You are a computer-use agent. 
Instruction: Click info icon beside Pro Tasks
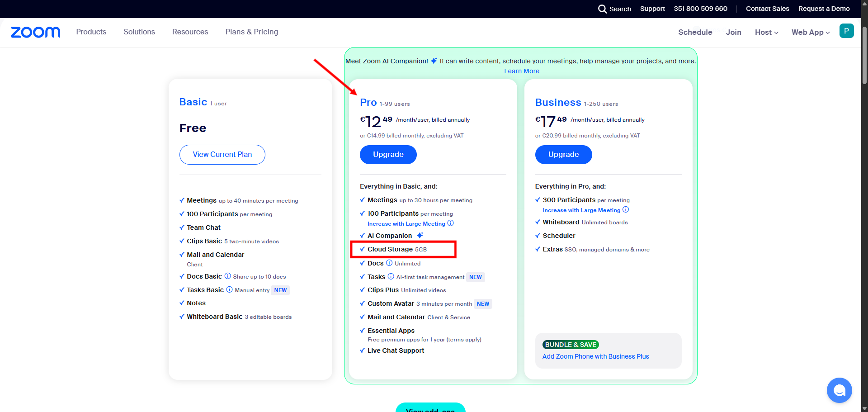coord(391,276)
